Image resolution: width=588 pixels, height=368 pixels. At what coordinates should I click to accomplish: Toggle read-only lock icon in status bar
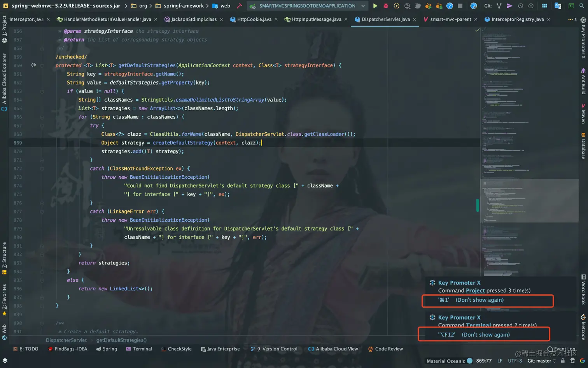pyautogui.click(x=562, y=361)
